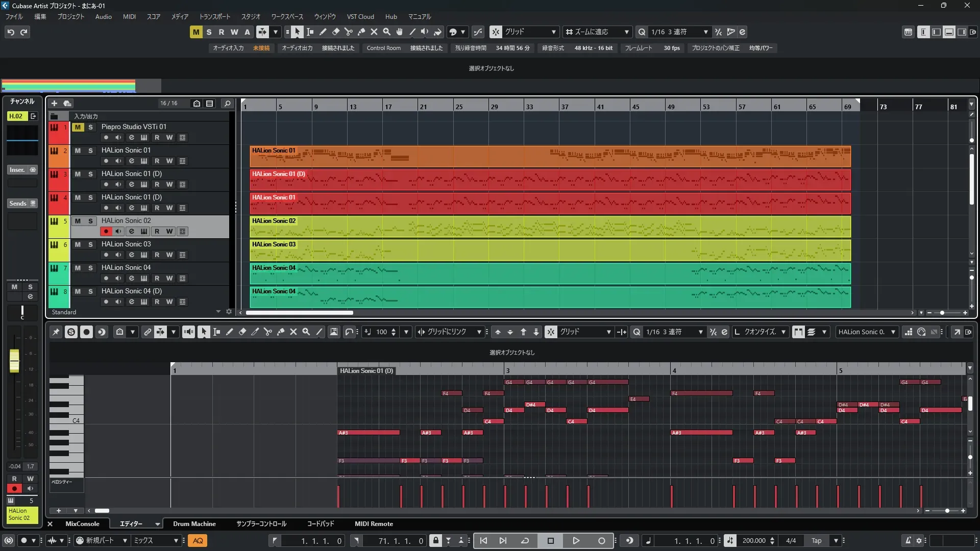The height and width of the screenshot is (551, 980).
Task: Select the Erase tool in top toolbar
Action: click(x=336, y=32)
